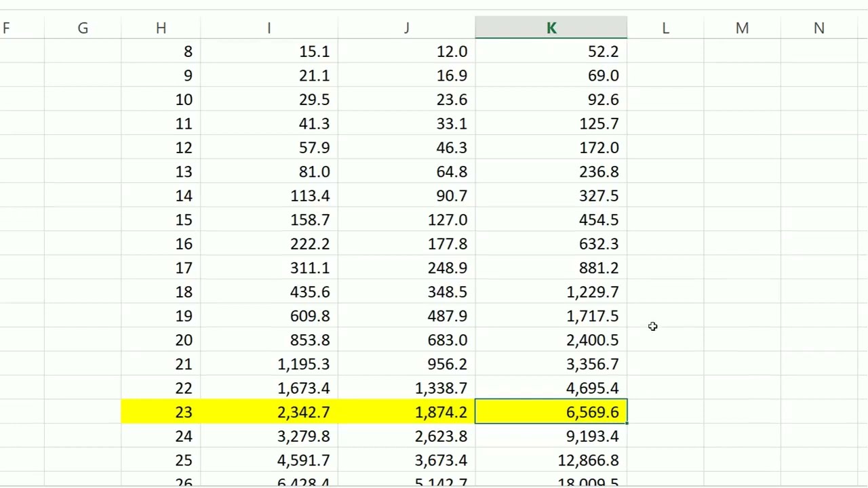Click cell showing 3,279.8
The height and width of the screenshot is (488, 868).
tap(269, 436)
